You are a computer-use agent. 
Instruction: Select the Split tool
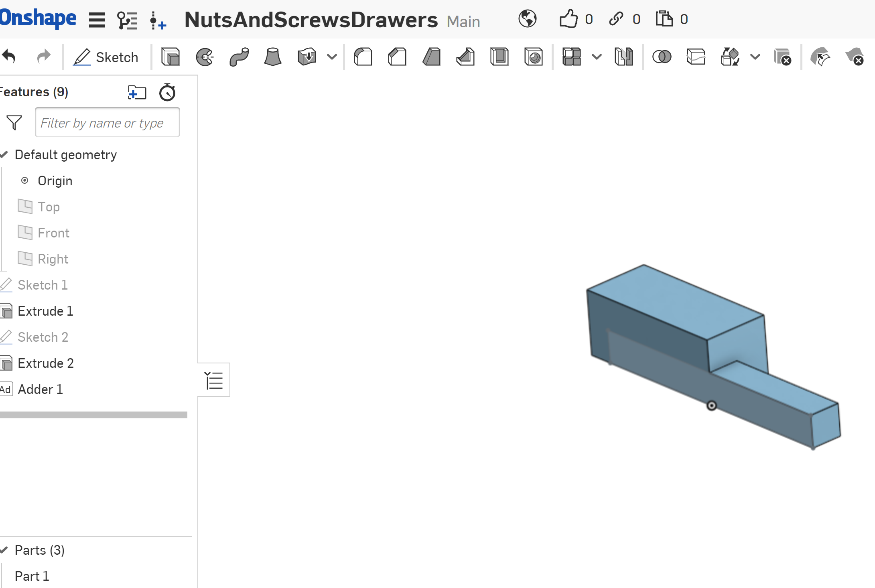tap(696, 57)
